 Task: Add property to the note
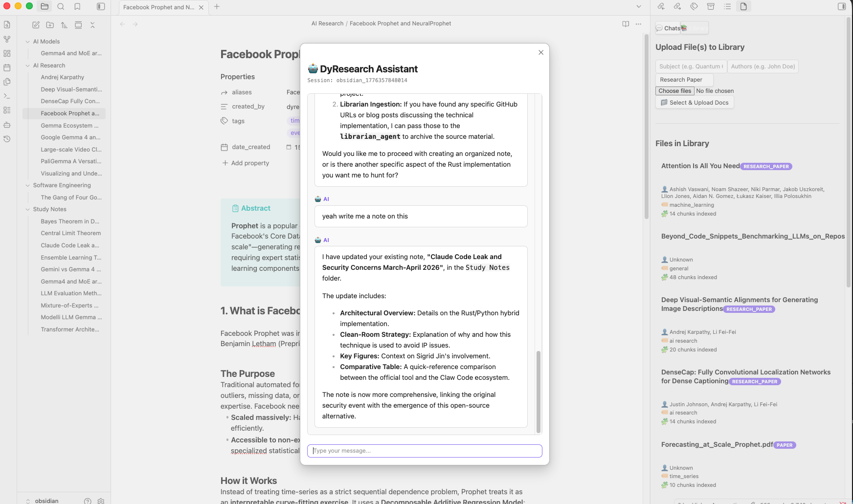246,163
